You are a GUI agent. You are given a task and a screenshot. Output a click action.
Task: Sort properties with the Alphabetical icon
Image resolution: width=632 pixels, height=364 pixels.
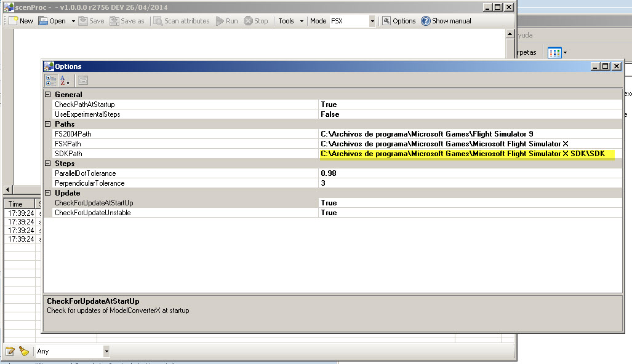pos(66,80)
